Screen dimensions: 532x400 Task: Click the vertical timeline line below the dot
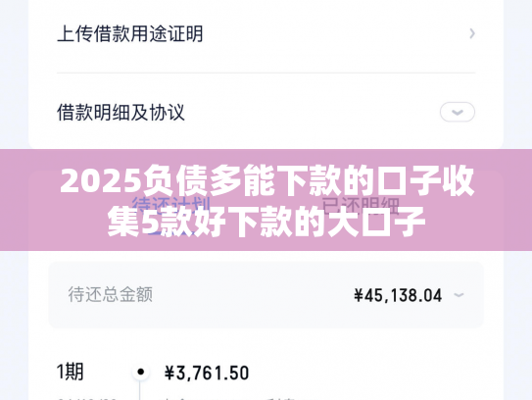pos(140,390)
